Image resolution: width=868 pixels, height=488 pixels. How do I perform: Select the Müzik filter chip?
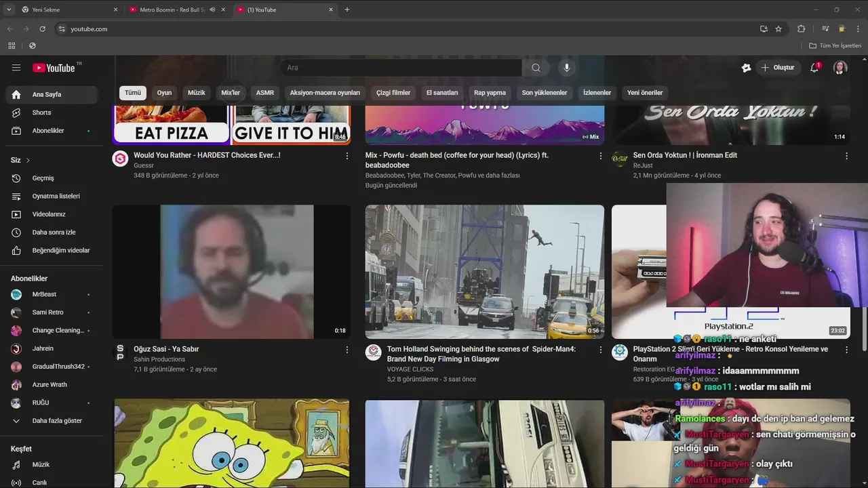(197, 93)
